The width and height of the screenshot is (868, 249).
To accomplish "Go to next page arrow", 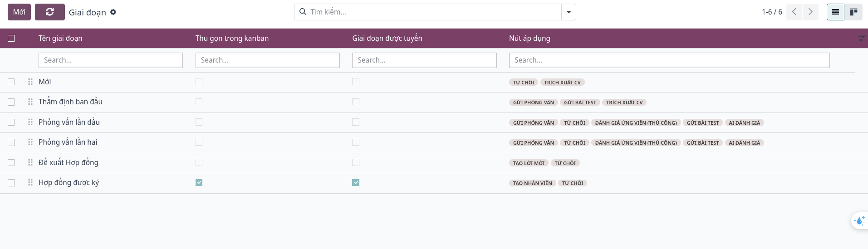I will click(x=810, y=12).
